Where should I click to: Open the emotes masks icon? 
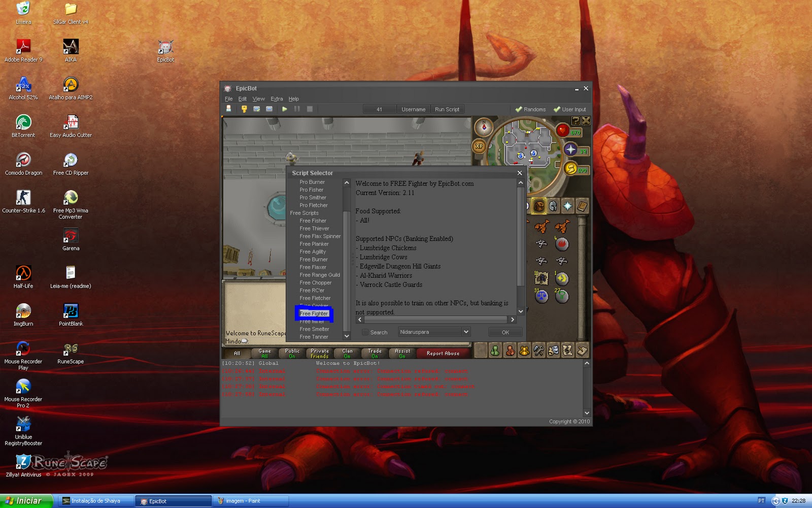[x=553, y=351]
